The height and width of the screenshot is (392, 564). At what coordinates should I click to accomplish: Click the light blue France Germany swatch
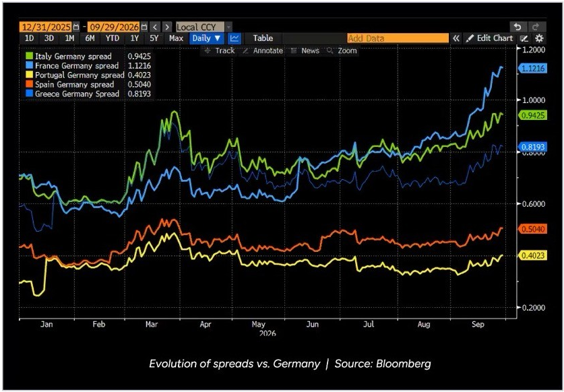[x=29, y=65]
